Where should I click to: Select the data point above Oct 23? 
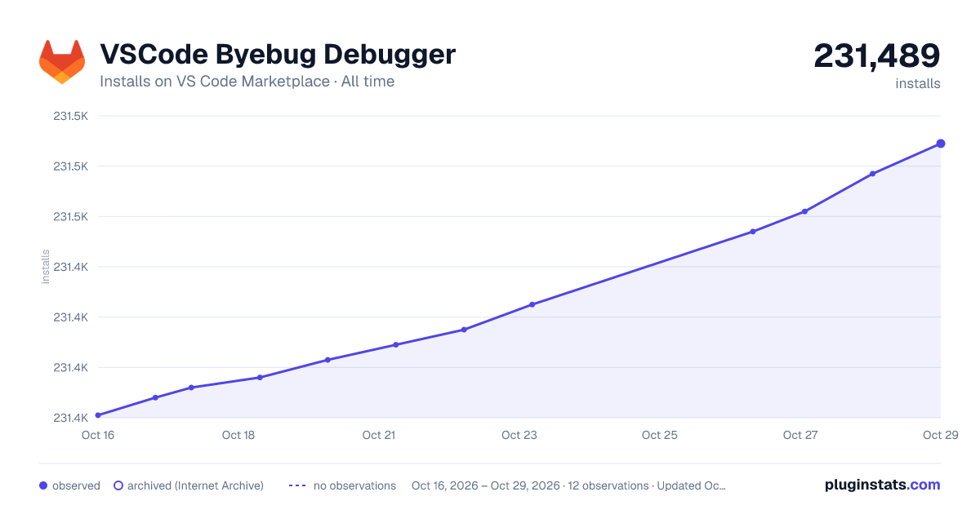click(532, 304)
